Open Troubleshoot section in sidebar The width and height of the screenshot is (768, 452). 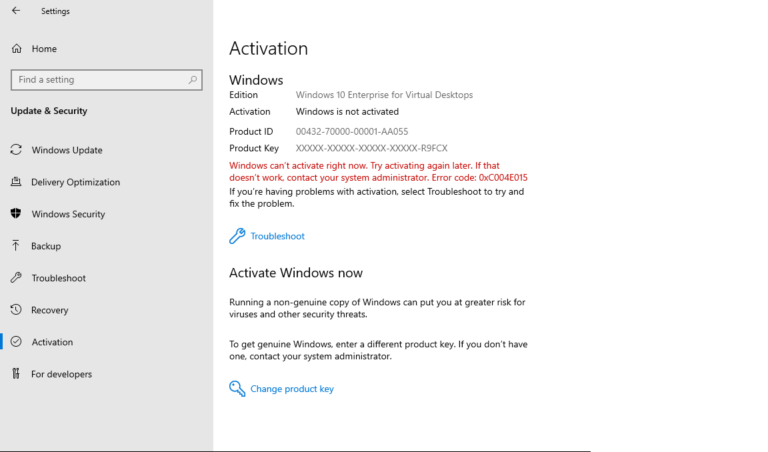point(59,278)
